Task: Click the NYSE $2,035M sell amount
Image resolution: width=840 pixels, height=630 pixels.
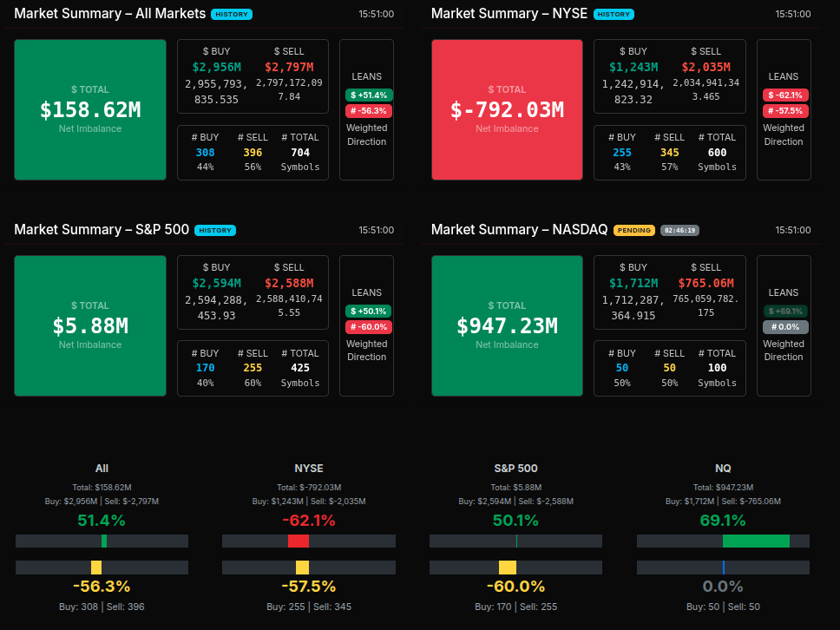Action: 705,67
